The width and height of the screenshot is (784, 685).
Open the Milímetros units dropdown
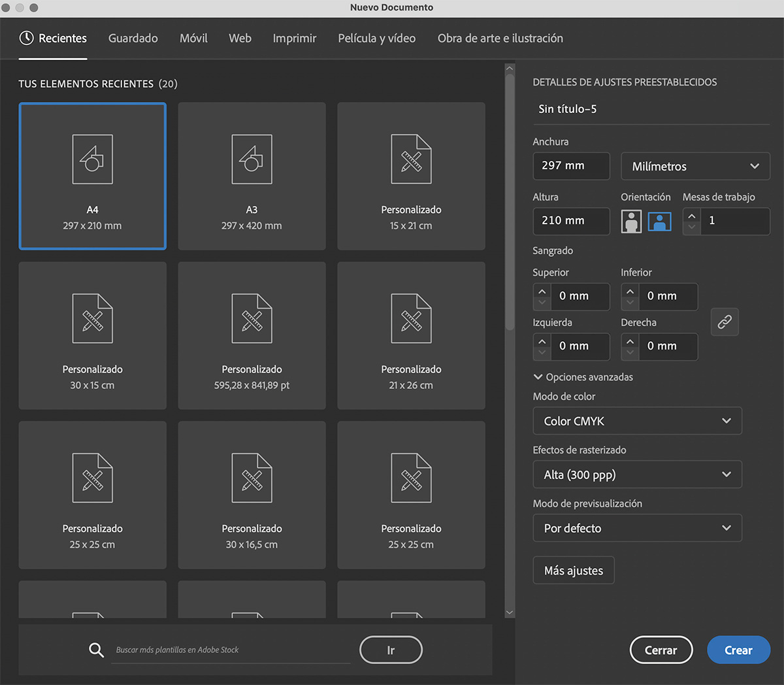point(695,166)
